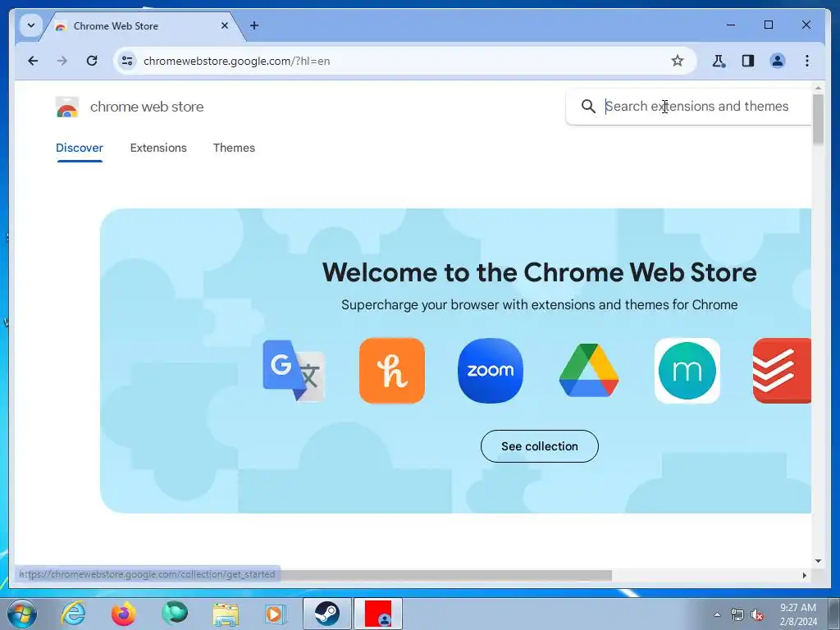Click the See collection button
The height and width of the screenshot is (630, 840).
point(540,446)
